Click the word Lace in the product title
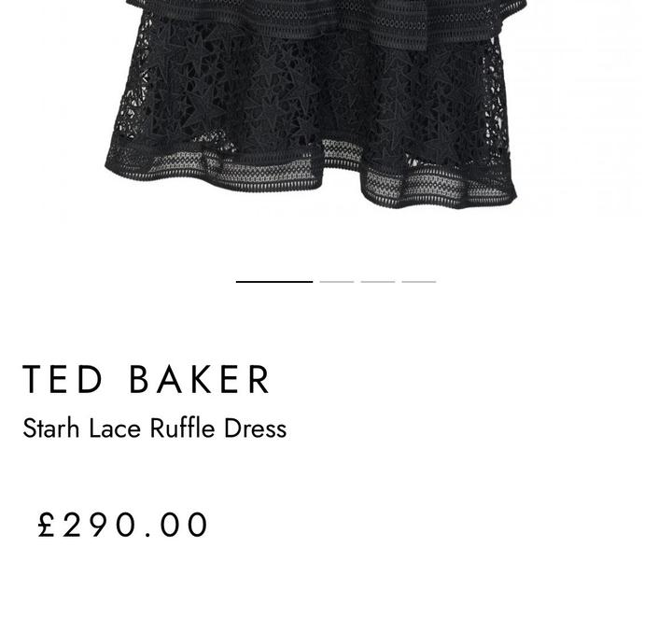This screenshot has width=672, height=618. pos(115,428)
